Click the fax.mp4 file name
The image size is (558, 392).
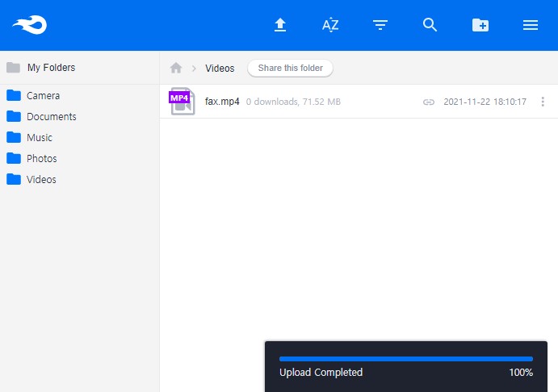222,102
